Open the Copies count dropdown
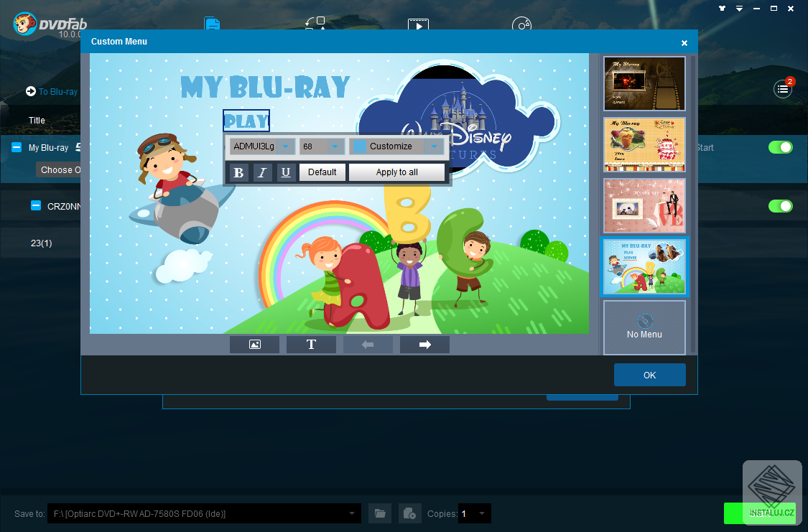The width and height of the screenshot is (808, 532). pos(482,513)
